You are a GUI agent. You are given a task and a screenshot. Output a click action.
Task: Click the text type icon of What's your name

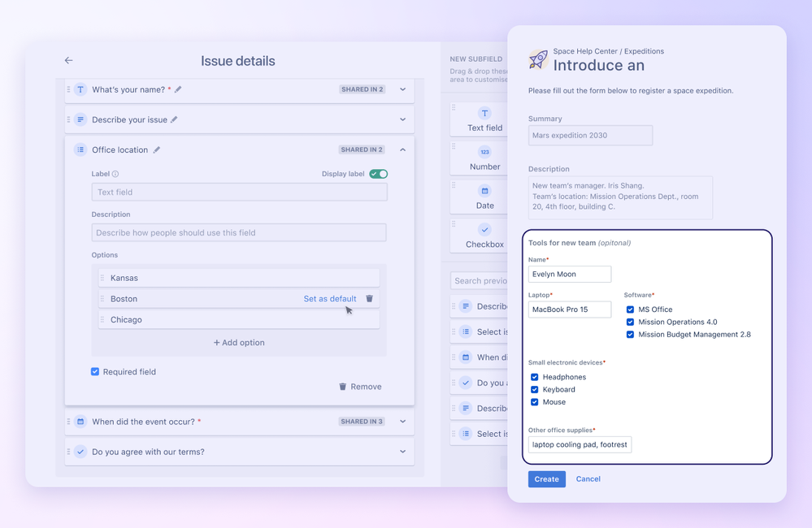coord(80,89)
